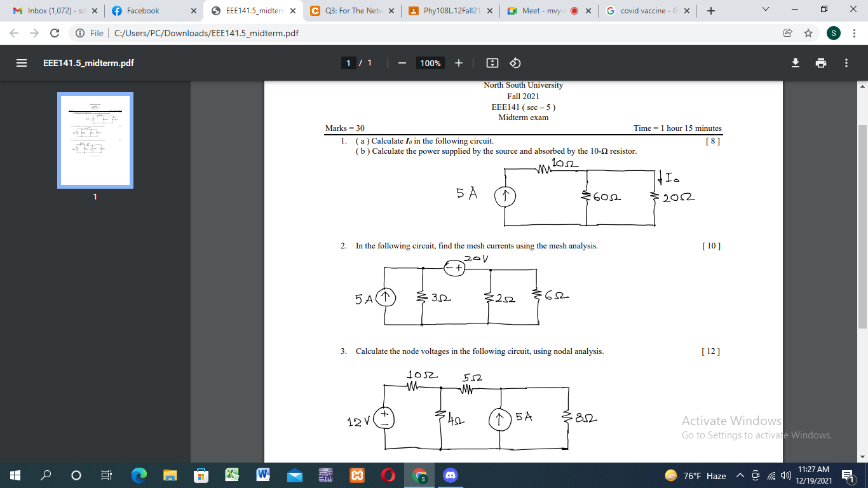Rotate the PDF page
Viewport: 868px width, 488px height.
pos(515,63)
